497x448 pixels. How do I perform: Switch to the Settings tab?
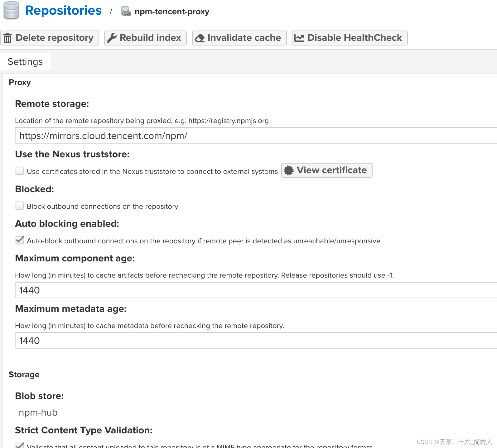coord(25,62)
